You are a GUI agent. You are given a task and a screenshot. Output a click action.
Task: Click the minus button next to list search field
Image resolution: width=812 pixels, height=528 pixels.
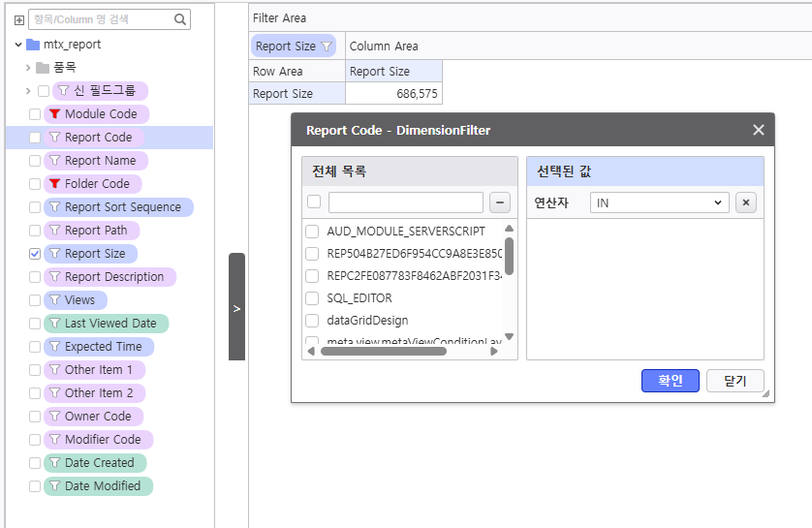499,202
